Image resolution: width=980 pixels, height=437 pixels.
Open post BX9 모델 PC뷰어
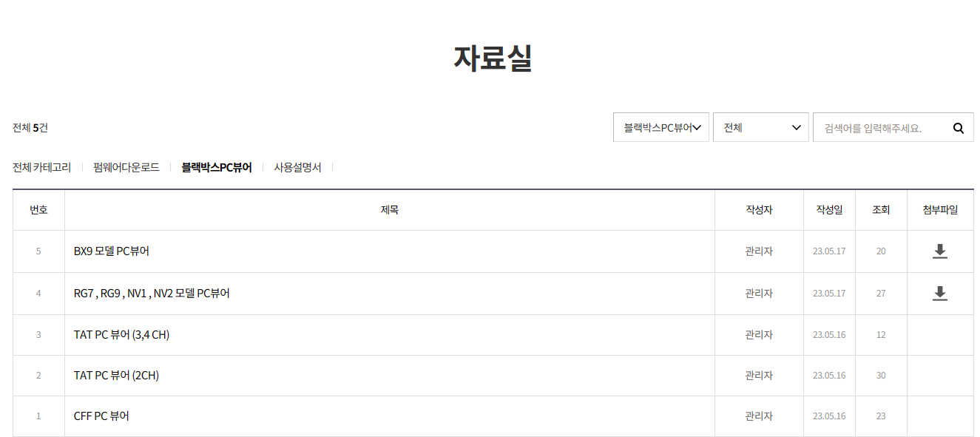tap(112, 251)
